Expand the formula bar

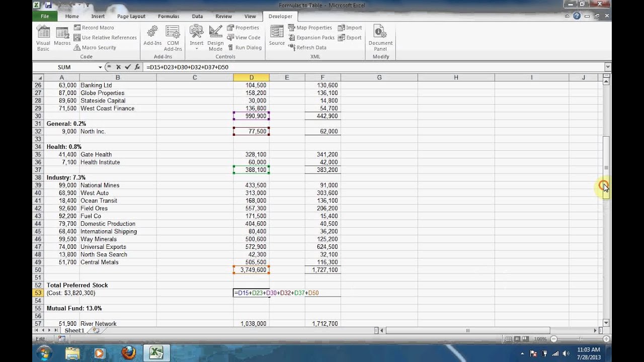coord(608,67)
